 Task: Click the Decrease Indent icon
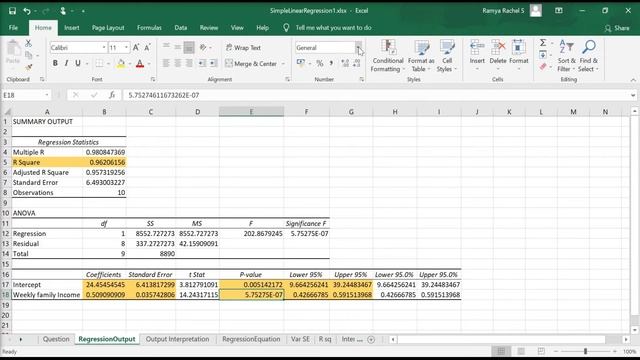(202, 63)
